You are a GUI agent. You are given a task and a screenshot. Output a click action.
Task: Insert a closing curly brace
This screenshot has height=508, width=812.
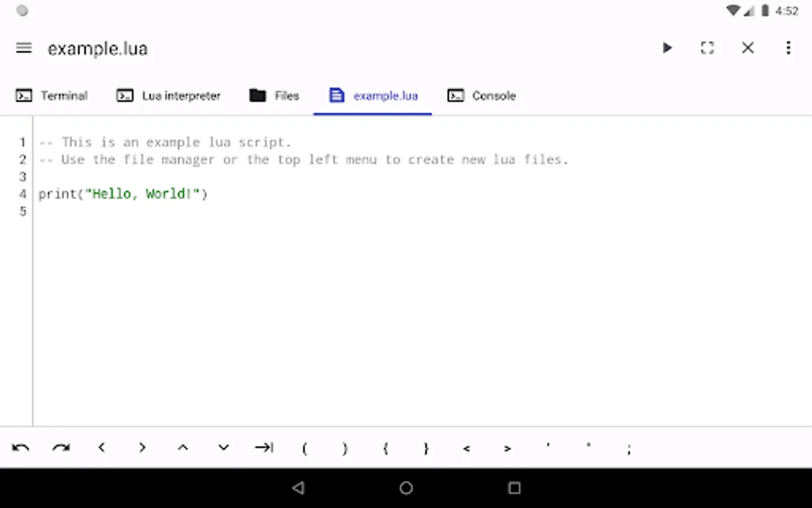point(426,449)
